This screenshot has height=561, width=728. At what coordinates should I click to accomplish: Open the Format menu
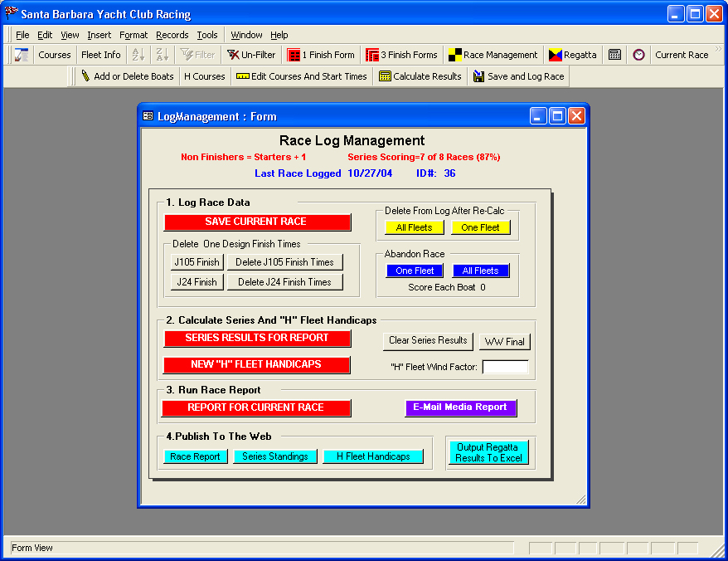click(133, 35)
